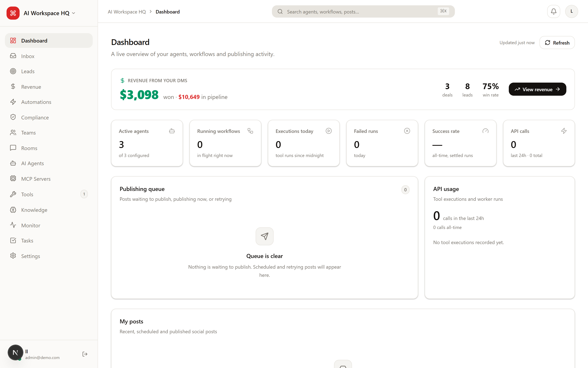The width and height of the screenshot is (588, 368).
Task: Click the View revenue button
Action: (x=537, y=89)
